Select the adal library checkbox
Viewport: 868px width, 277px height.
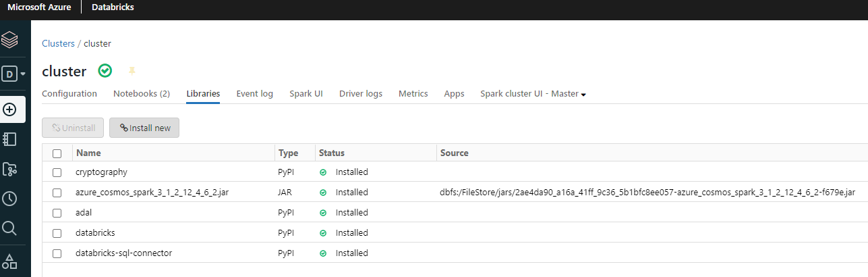[x=57, y=213]
